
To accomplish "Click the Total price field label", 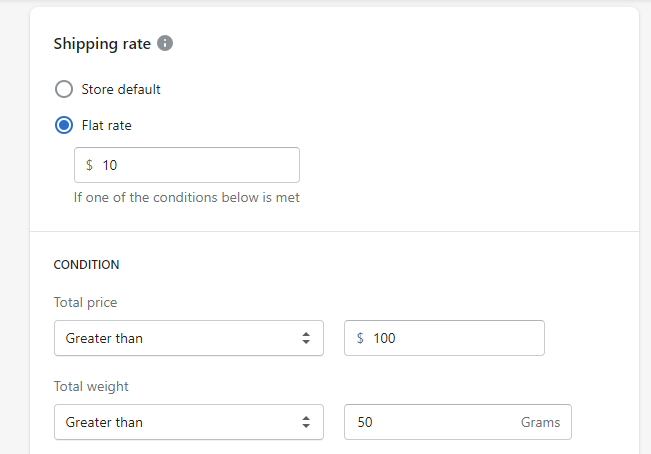I will tap(85, 302).
